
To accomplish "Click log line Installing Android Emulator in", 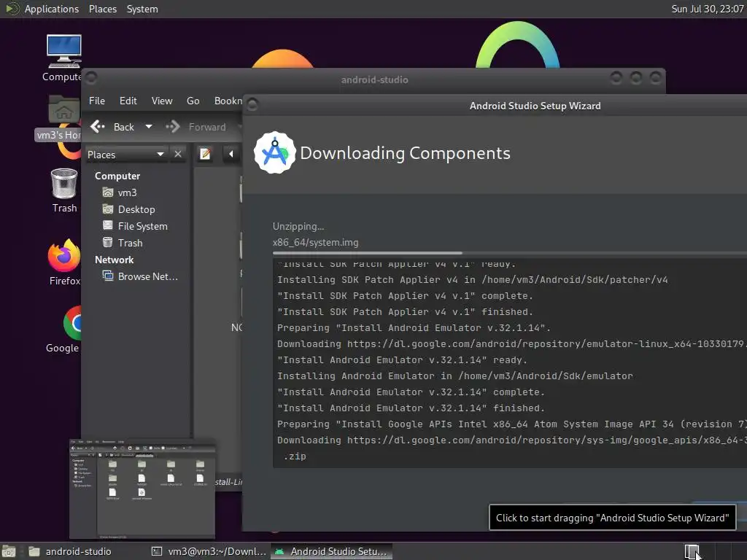I will [455, 376].
